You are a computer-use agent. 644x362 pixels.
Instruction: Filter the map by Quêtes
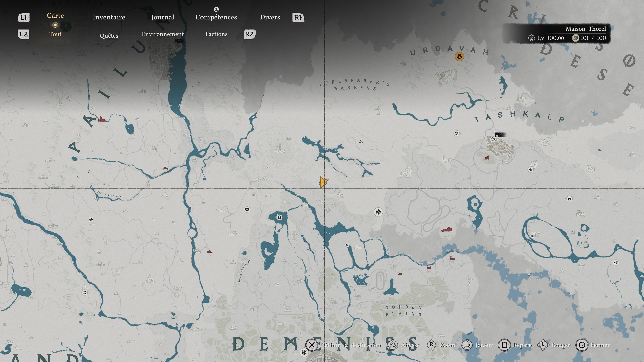click(109, 36)
